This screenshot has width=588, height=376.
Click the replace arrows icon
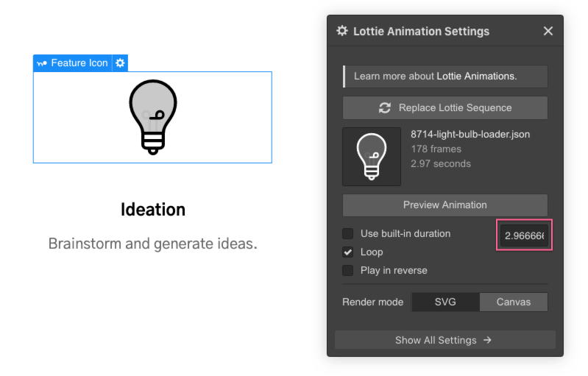click(x=385, y=107)
